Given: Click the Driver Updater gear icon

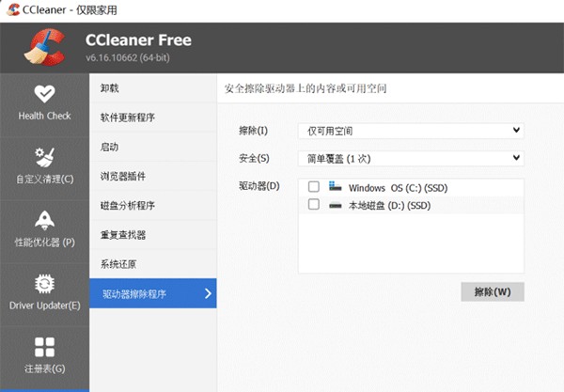Looking at the screenshot, I should [44, 283].
